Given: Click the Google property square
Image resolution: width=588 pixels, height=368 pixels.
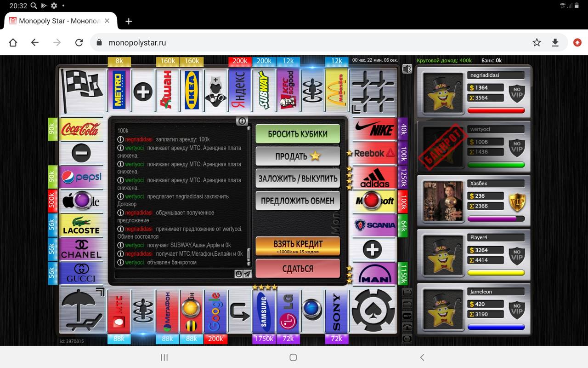Looking at the screenshot, I should pyautogui.click(x=215, y=311).
